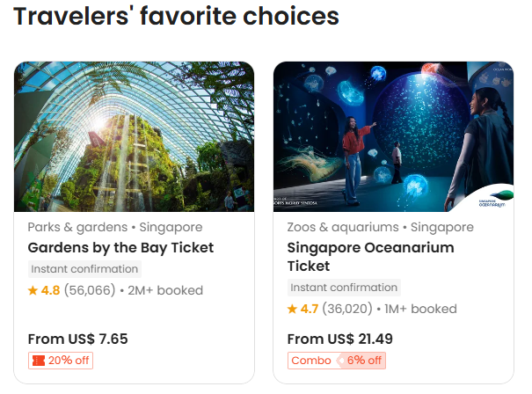The image size is (532, 394).
Task: Open the Singapore Oceanarium jellyfish photo
Action: 393,136
